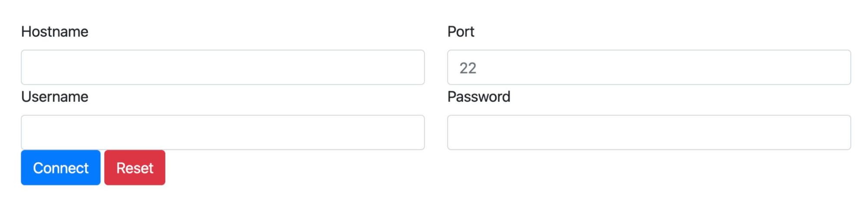
Task: Clear the form using Reset
Action: (x=135, y=168)
